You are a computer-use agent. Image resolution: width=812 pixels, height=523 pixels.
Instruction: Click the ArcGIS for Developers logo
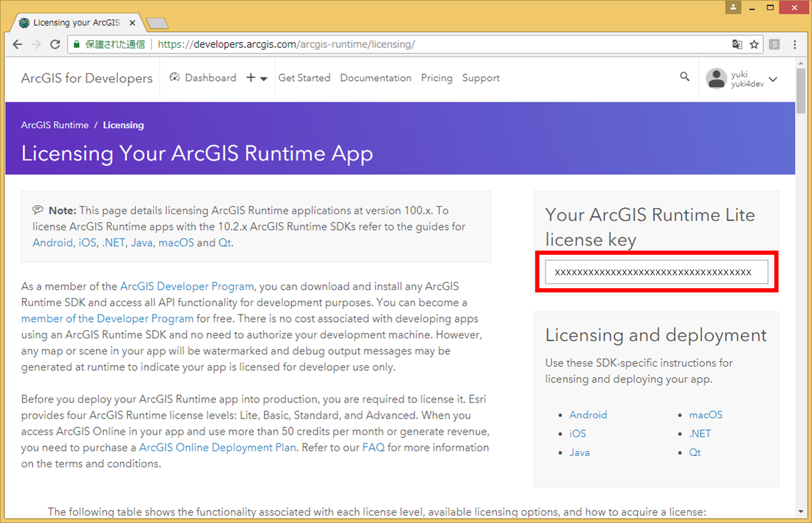(x=87, y=78)
